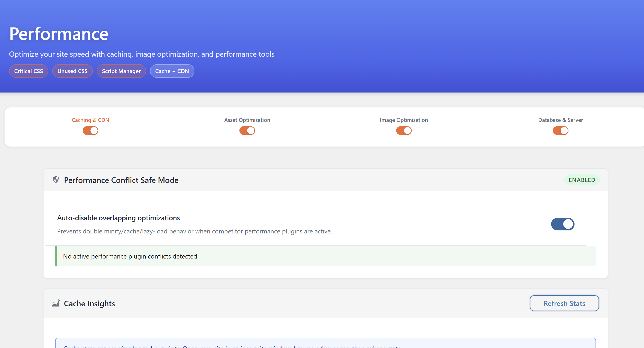Image resolution: width=644 pixels, height=348 pixels.
Task: Select the Asset Optimisation section label
Action: [x=247, y=120]
